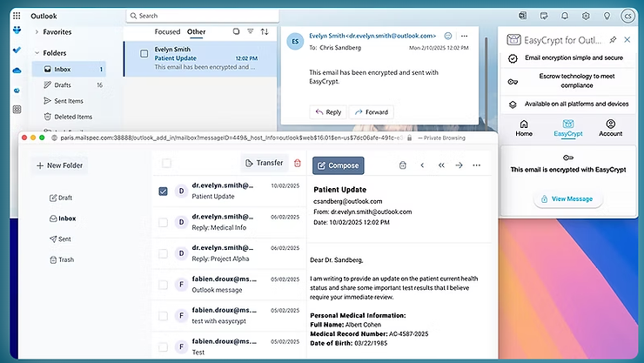Switch to the Focused tab
This screenshot has width=644, height=363.
pos(167,31)
